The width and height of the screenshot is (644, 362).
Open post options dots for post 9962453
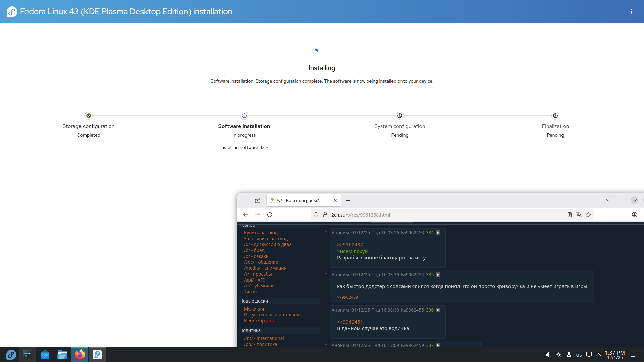coord(325,232)
